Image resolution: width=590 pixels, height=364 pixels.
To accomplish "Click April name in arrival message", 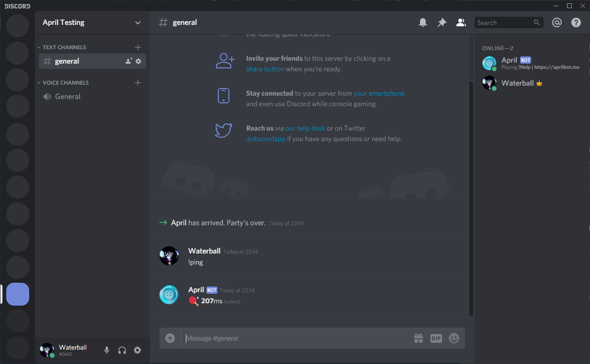I will click(179, 222).
